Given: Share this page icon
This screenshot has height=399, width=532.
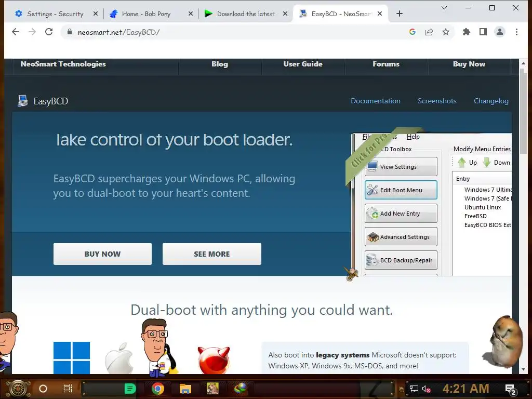Looking at the screenshot, I should pos(429,32).
